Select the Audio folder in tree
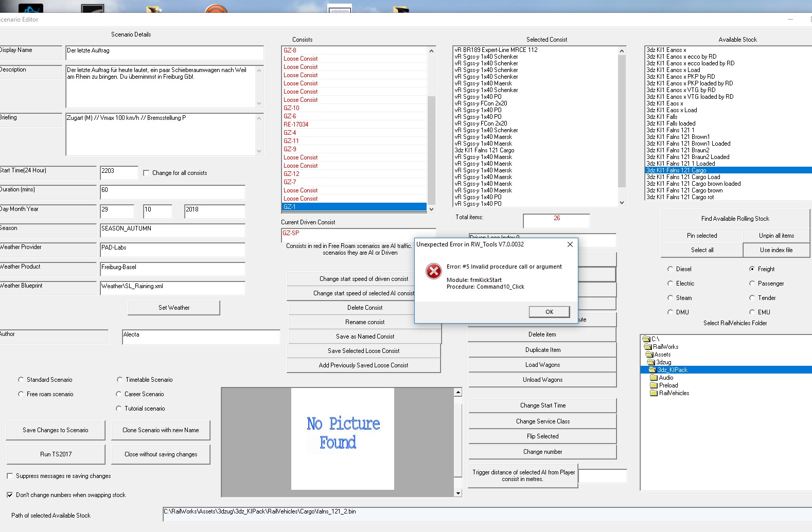The image size is (812, 532). coord(665,378)
